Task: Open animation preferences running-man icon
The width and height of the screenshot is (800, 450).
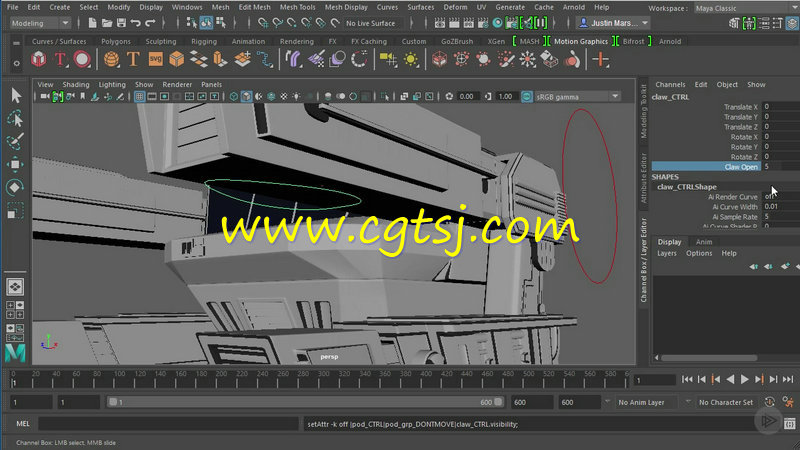Action: (788, 402)
